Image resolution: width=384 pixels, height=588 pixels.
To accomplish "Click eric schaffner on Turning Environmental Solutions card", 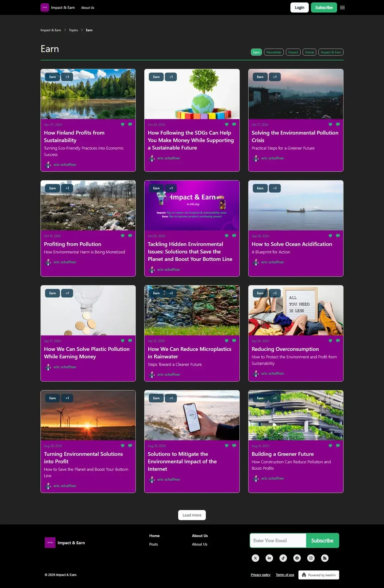I will click(x=65, y=486).
